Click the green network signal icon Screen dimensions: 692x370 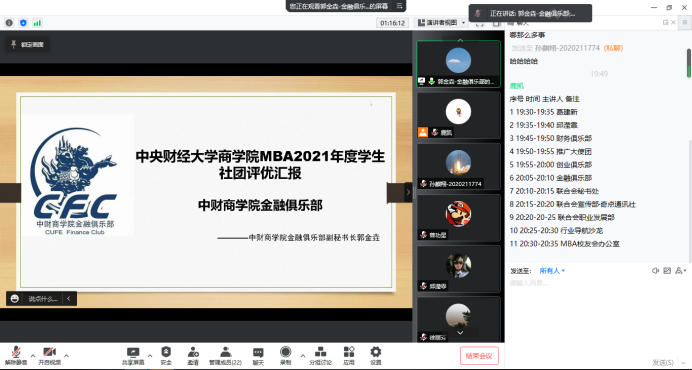(37, 23)
